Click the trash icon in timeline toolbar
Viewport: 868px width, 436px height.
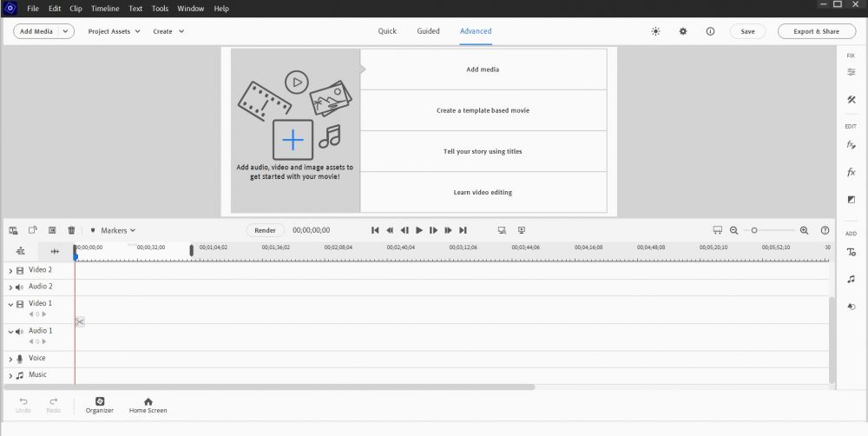click(71, 230)
